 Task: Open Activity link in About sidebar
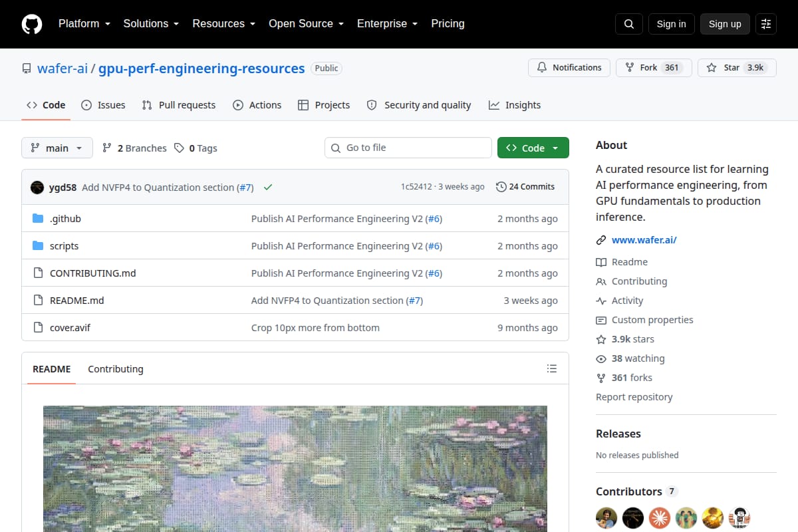coord(620,301)
